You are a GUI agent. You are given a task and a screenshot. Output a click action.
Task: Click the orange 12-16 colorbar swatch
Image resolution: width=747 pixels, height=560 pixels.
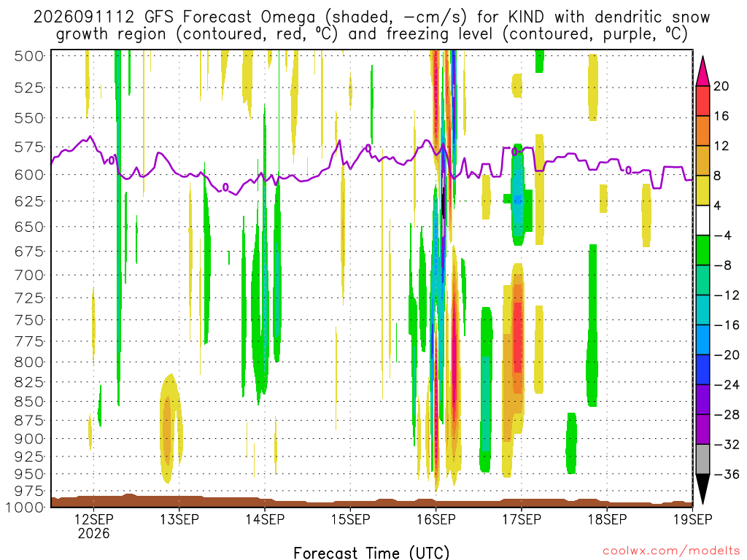point(703,131)
